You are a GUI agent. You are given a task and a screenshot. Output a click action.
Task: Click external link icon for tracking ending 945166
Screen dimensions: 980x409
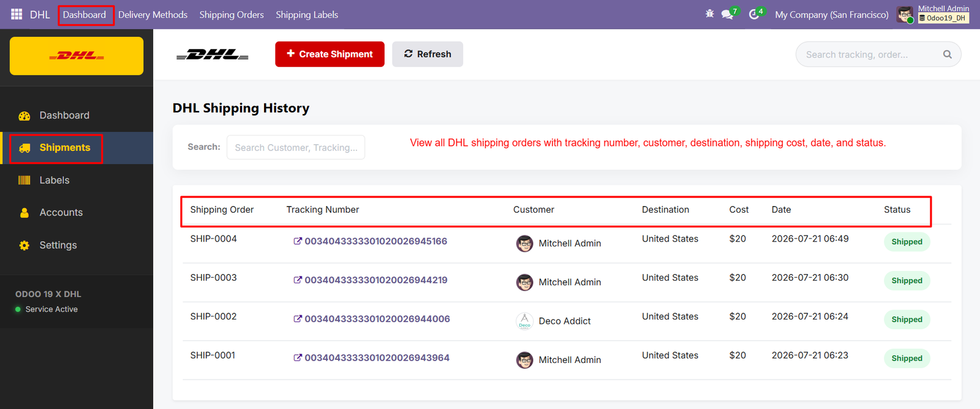[x=298, y=241]
